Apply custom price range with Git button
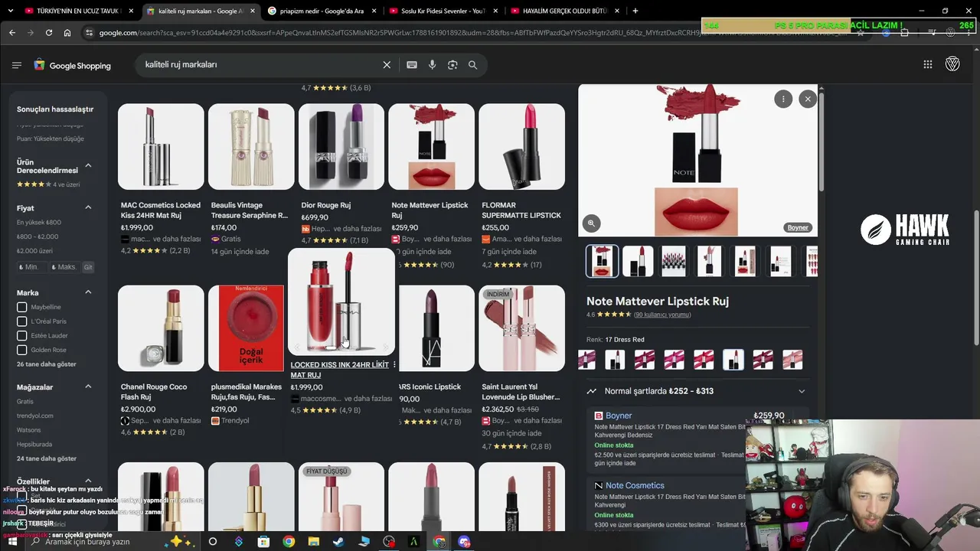 click(x=88, y=267)
